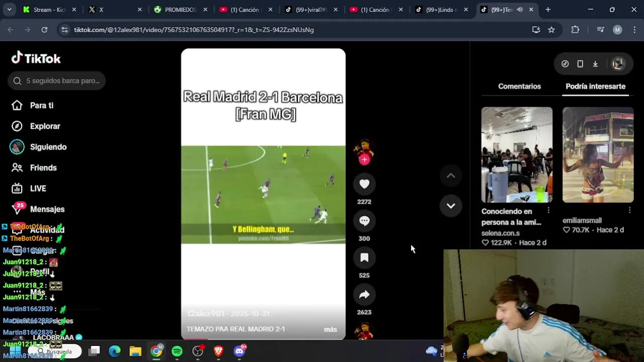This screenshot has width=644, height=362.
Task: Open Microsoft Edge from the taskbar
Action: pyautogui.click(x=115, y=351)
